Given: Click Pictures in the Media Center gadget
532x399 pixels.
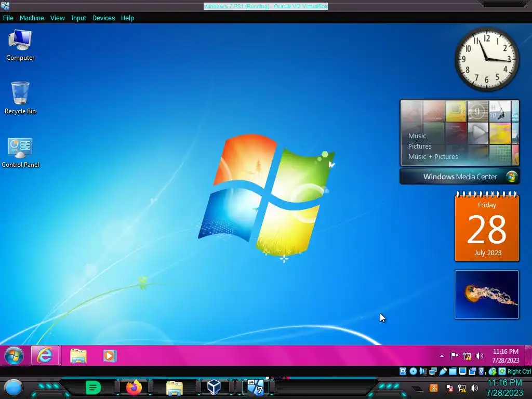Looking at the screenshot, I should (420, 146).
